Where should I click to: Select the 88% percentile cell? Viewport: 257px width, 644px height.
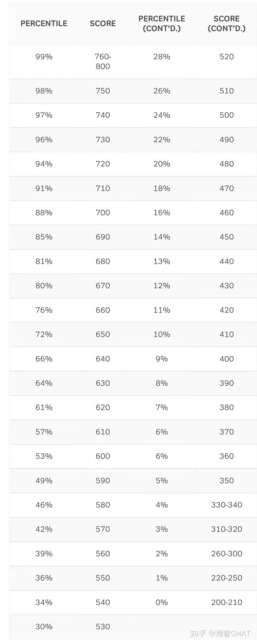44,213
